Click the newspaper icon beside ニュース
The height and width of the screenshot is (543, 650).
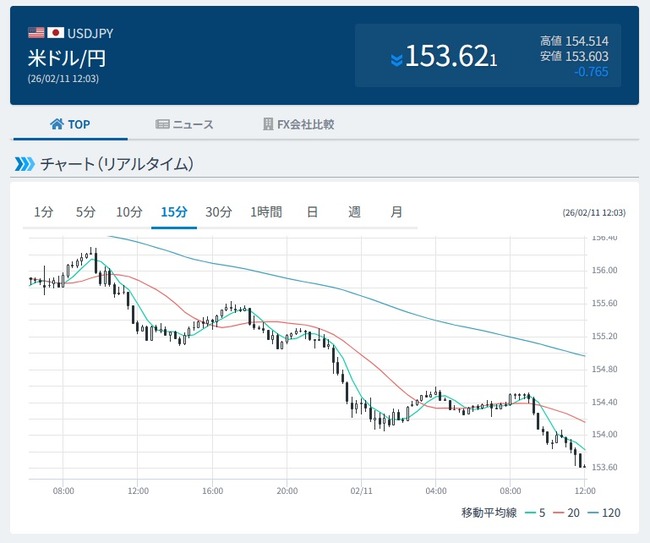[x=162, y=125]
